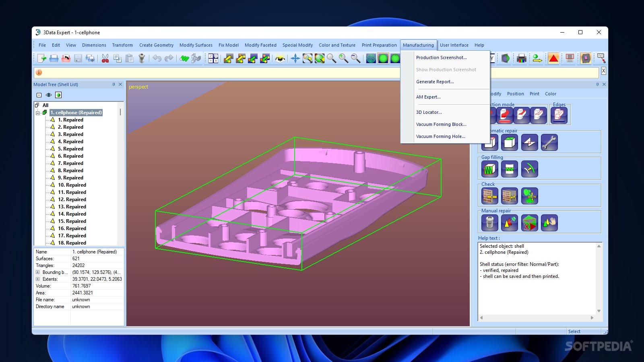This screenshot has width=644, height=362.
Task: Select the red-underlined selection mode button
Action: pos(505,115)
